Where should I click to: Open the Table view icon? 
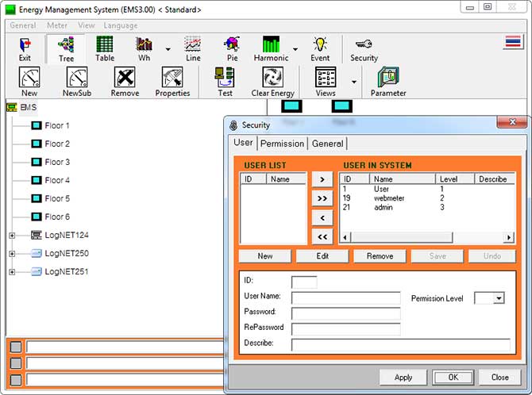point(105,44)
